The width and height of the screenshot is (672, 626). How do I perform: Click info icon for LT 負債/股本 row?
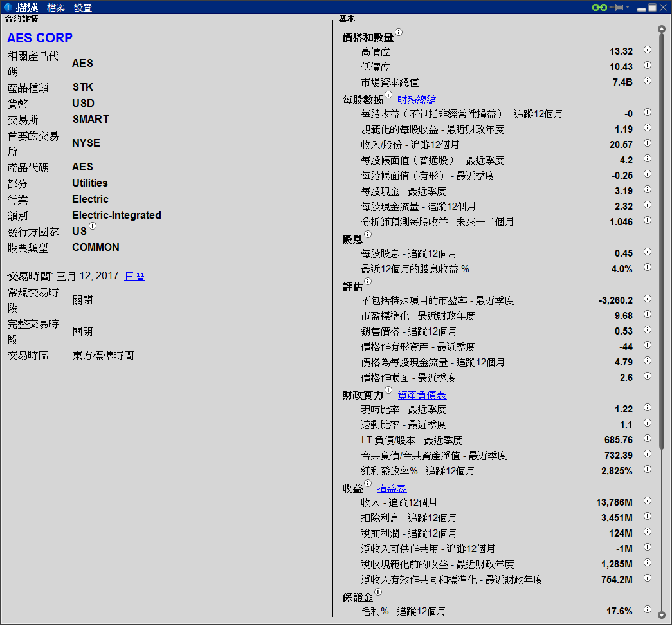(x=648, y=438)
